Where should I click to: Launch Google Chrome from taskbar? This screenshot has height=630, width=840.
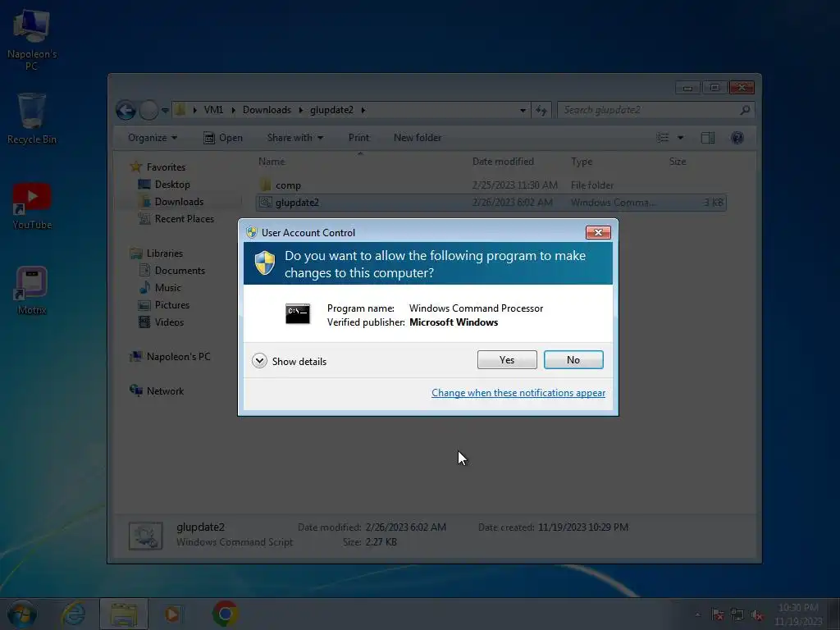[x=225, y=614]
